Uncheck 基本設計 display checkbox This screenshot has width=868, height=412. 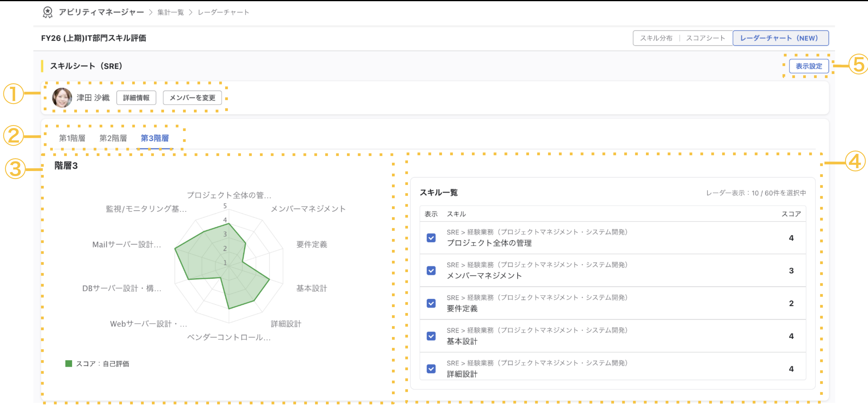(x=431, y=336)
